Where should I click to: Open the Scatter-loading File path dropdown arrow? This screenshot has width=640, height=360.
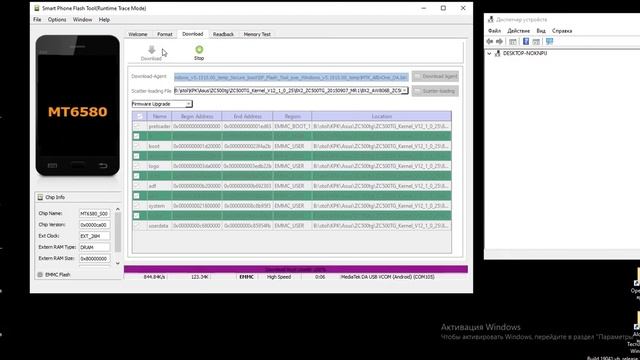404,91
